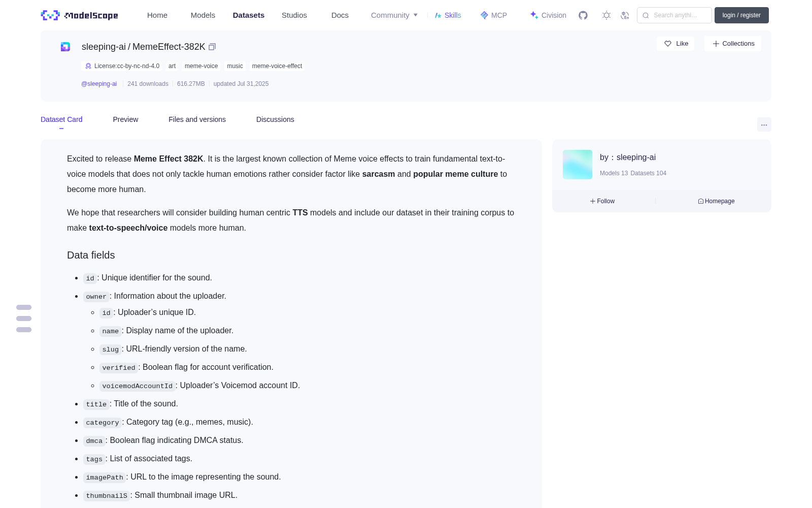
Task: Go to the Home nav item
Action: [x=157, y=15]
